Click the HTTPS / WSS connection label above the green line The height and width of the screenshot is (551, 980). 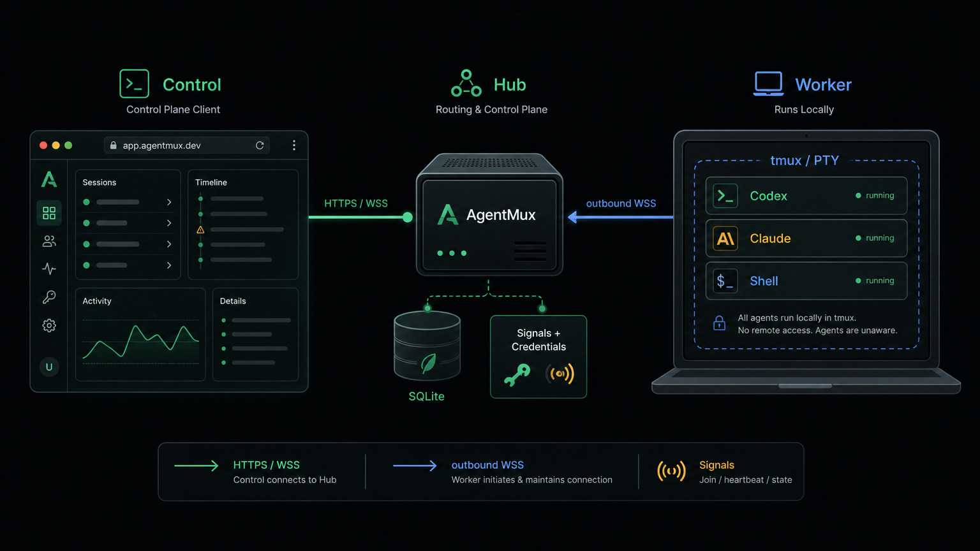coord(356,203)
